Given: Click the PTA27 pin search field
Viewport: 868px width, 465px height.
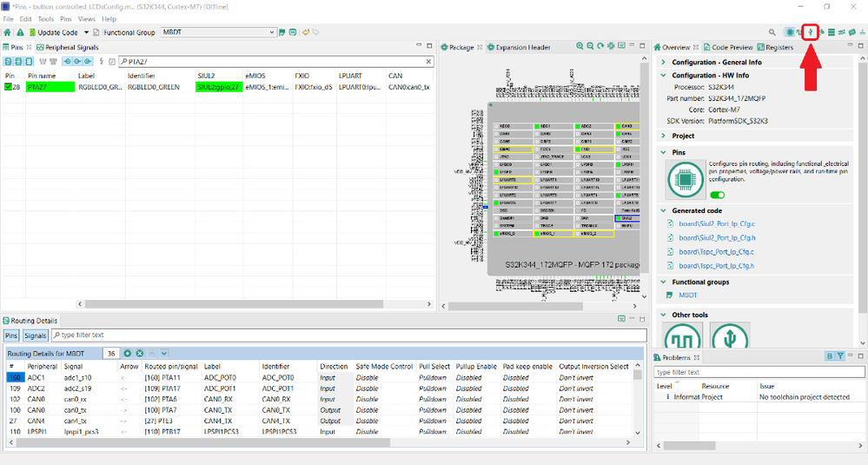Looking at the screenshot, I should [275, 62].
